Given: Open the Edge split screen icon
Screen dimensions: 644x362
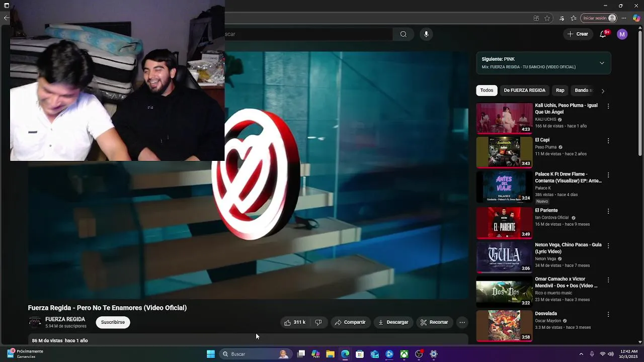Looking at the screenshot, I should 536,18.
